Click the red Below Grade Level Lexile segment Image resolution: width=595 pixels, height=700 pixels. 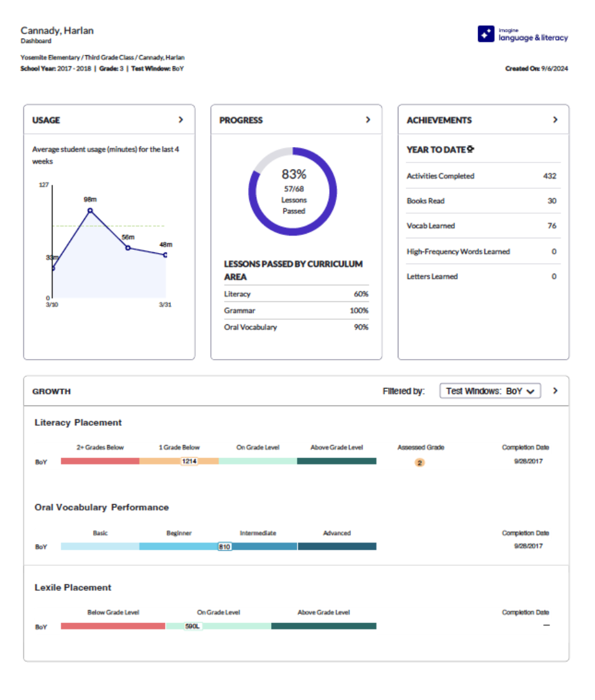113,626
